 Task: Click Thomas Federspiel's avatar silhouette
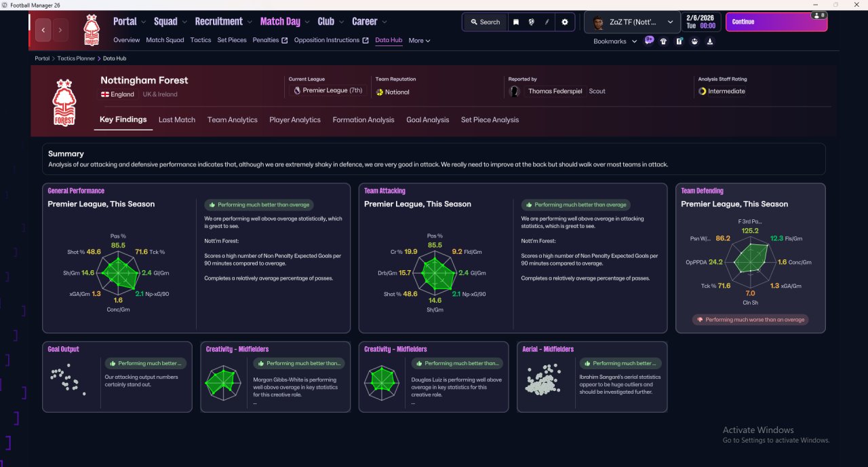[515, 91]
